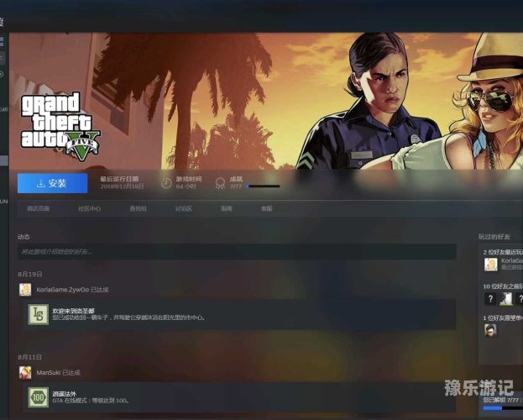The width and height of the screenshot is (523, 420).
Task: Click the first question-mark friend avatar
Action: [490, 298]
